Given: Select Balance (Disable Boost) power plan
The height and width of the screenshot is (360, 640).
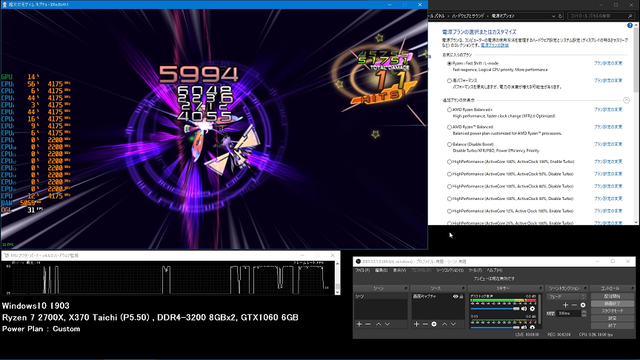Looking at the screenshot, I should click(x=449, y=144).
